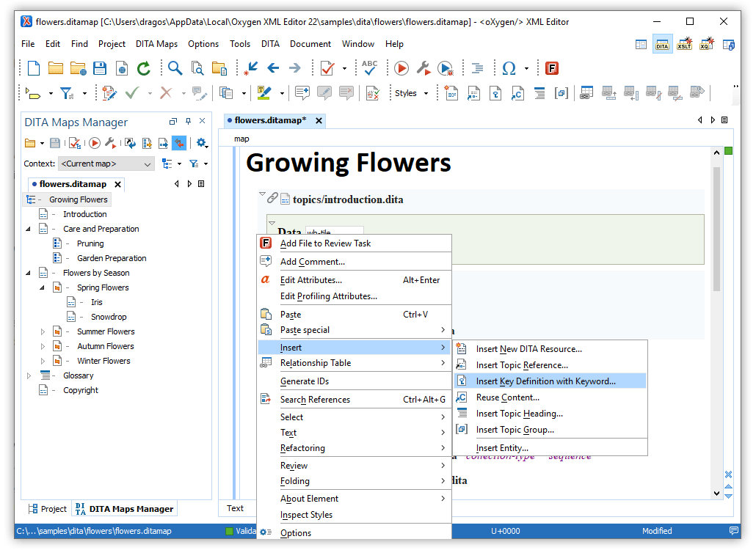Click the Add Comment speech bubble toolbar icon

point(302,92)
